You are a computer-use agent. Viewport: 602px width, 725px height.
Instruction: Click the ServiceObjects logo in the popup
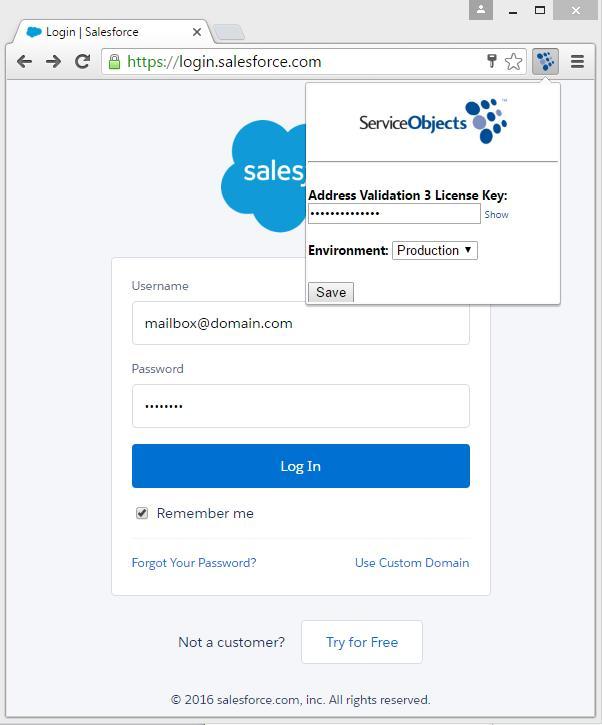click(x=433, y=121)
